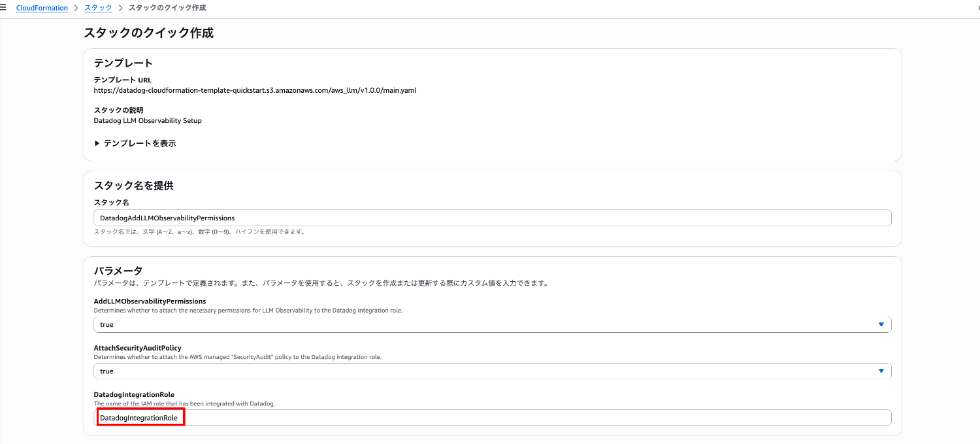980x444 pixels.
Task: Go to CloudFormation breadcrumb link
Action: pyautogui.click(x=42, y=8)
